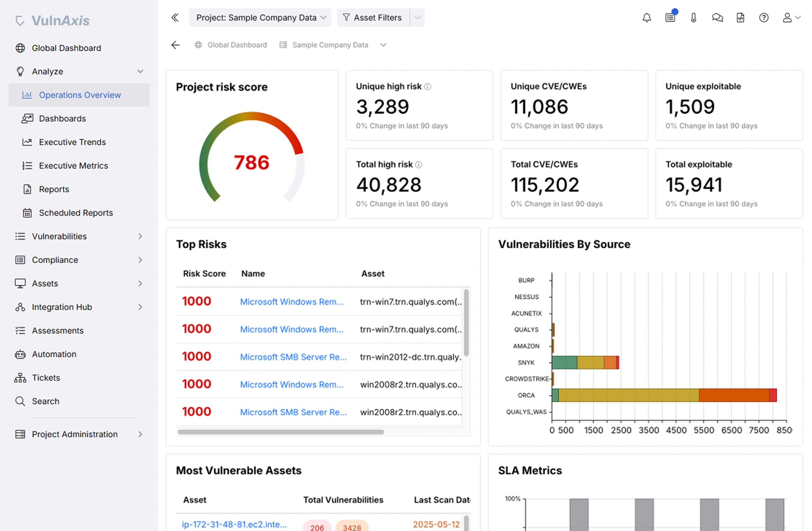
Task: Go to Executive Trends page
Action: point(72,142)
